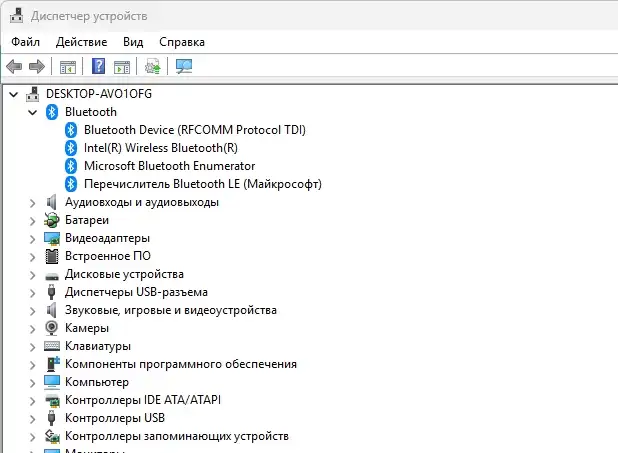Expand Дисковые устройства category
The image size is (618, 453).
pos(33,275)
